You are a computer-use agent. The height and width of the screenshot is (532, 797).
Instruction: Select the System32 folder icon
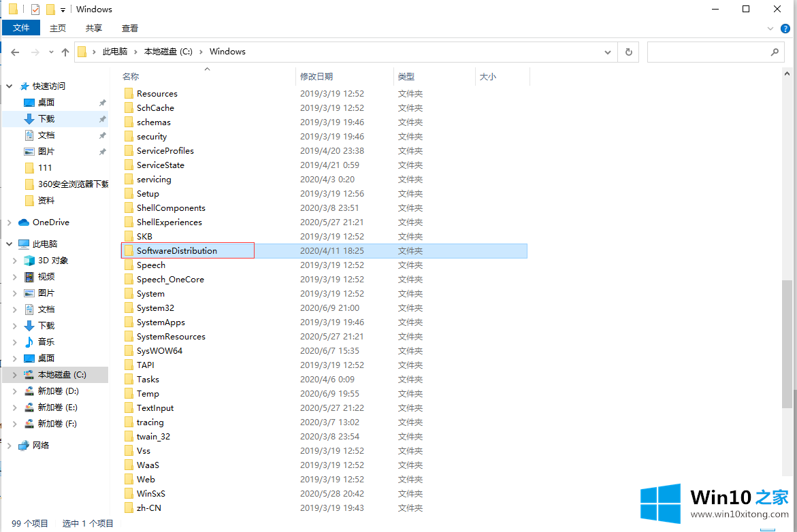pos(129,308)
